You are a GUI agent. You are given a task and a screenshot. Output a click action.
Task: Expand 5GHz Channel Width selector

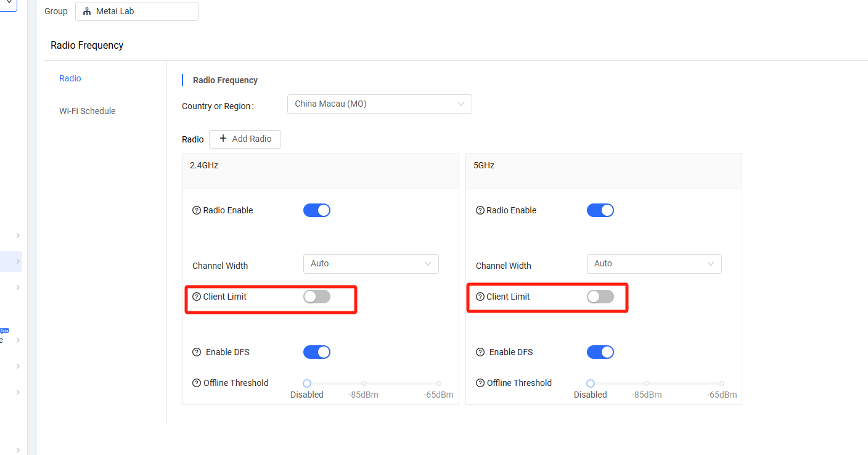click(653, 264)
